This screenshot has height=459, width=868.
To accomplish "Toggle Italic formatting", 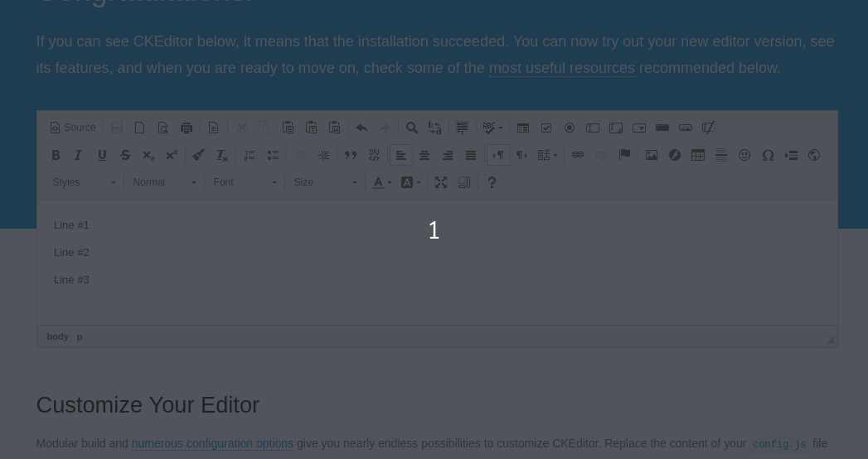I will [79, 156].
